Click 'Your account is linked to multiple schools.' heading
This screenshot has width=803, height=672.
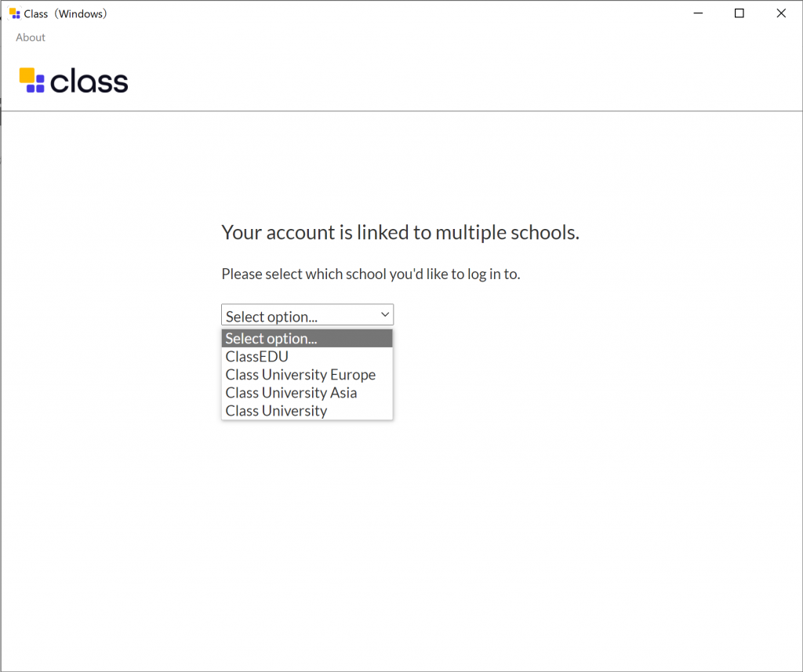click(401, 233)
